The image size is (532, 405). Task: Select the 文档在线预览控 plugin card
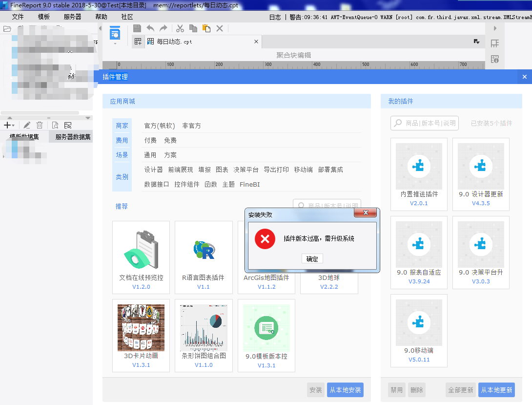click(x=141, y=257)
